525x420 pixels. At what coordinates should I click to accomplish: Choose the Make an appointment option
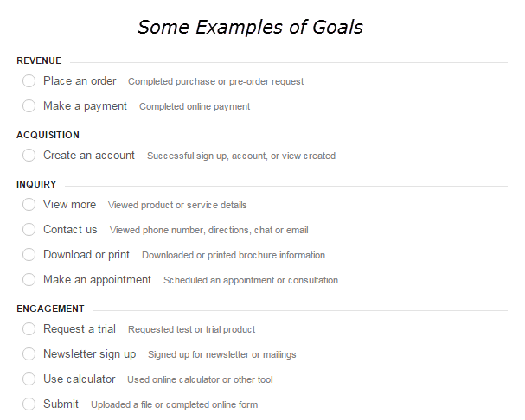pyautogui.click(x=29, y=280)
